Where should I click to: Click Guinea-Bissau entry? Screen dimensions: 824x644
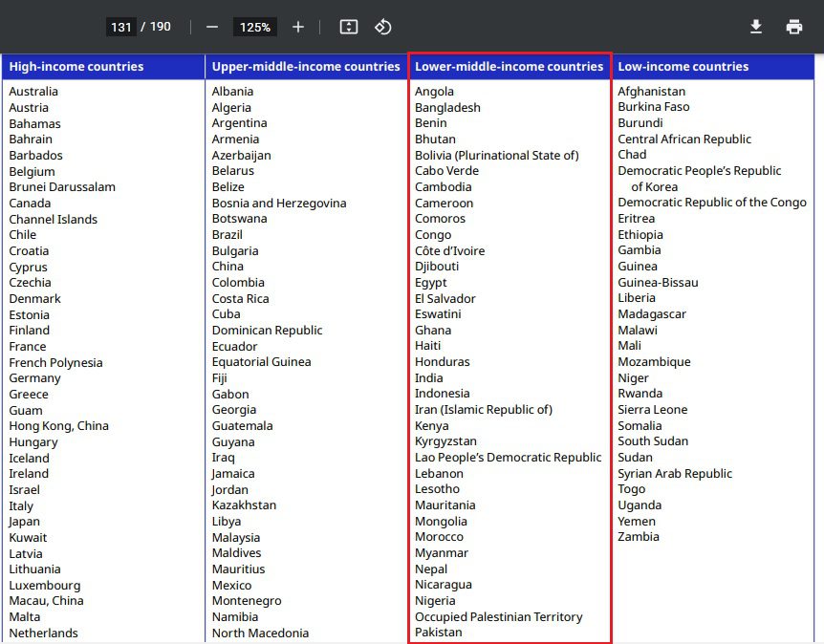coord(658,283)
